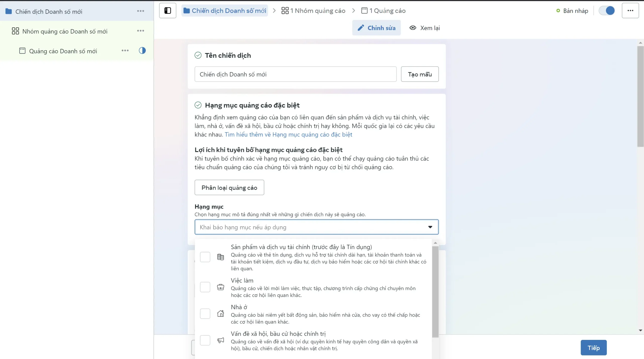Image resolution: width=644 pixels, height=359 pixels.
Task: Click the campaign name input field
Action: pyautogui.click(x=295, y=74)
